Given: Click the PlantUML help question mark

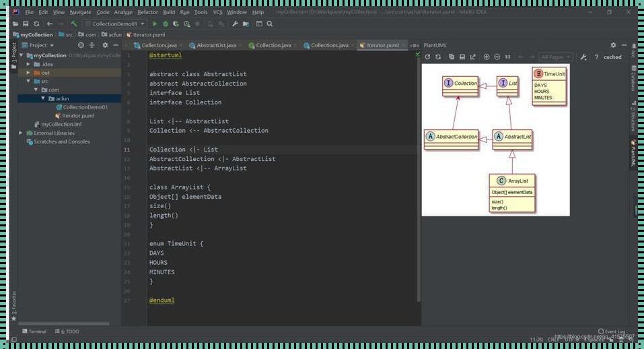Looking at the screenshot, I should tap(596, 57).
